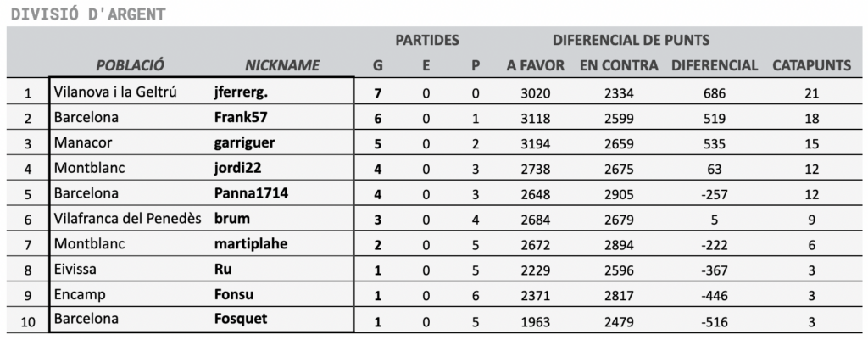Click the nickname jferrerg. in row 1

point(241,92)
